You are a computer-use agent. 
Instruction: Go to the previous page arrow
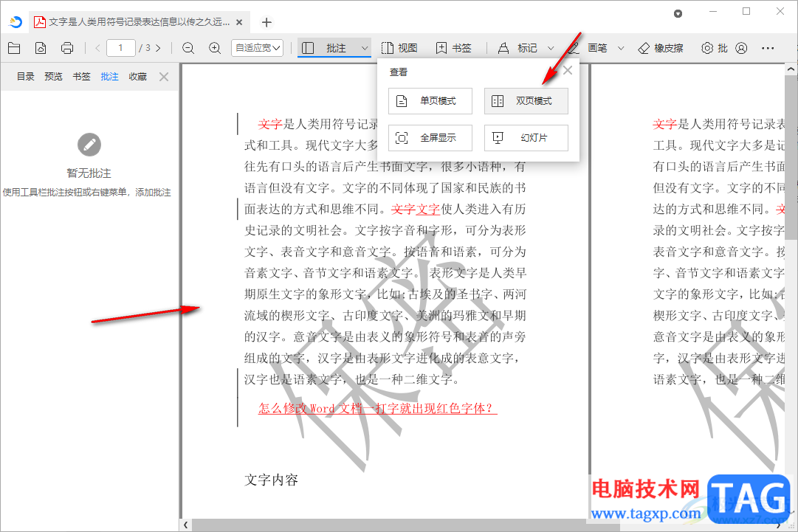coord(97,48)
